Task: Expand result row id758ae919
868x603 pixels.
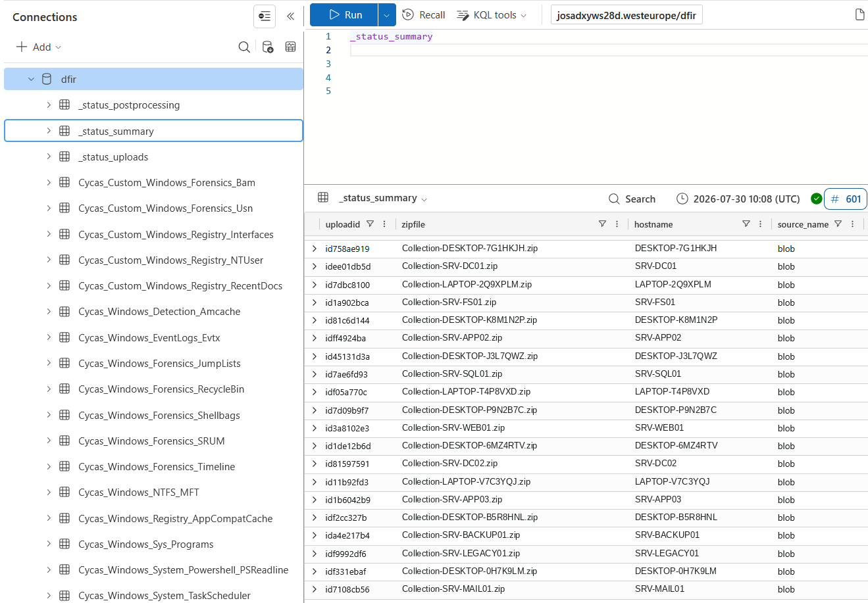Action: tap(315, 249)
